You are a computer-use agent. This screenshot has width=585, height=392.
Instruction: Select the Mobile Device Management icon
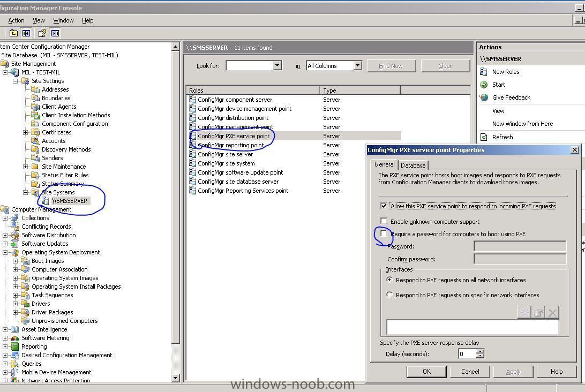15,372
